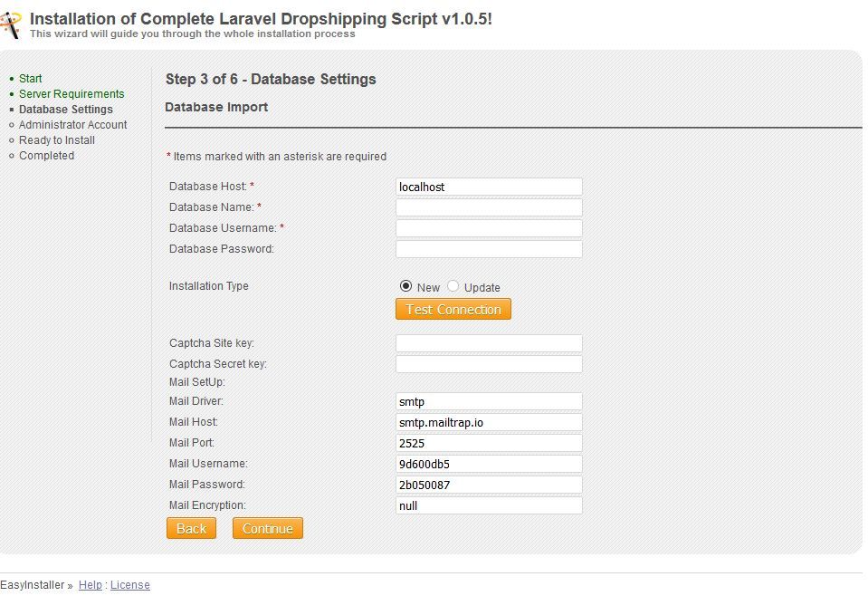Focus the Captcha Site key field
This screenshot has width=868, height=615.
click(x=489, y=343)
